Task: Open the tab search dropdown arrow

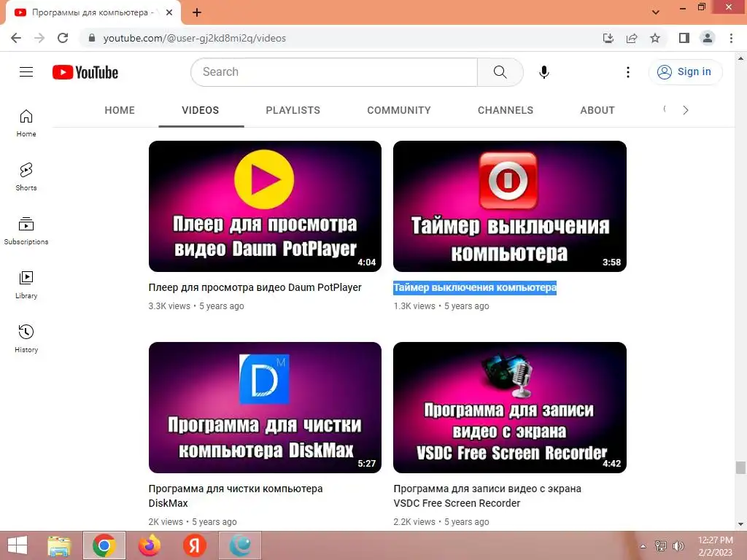Action: click(656, 13)
